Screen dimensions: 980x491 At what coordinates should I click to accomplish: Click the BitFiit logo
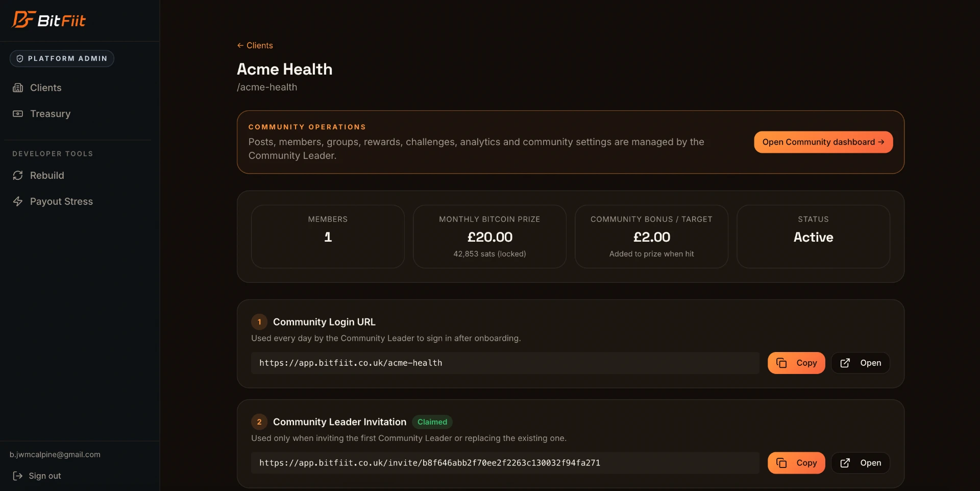(49, 20)
